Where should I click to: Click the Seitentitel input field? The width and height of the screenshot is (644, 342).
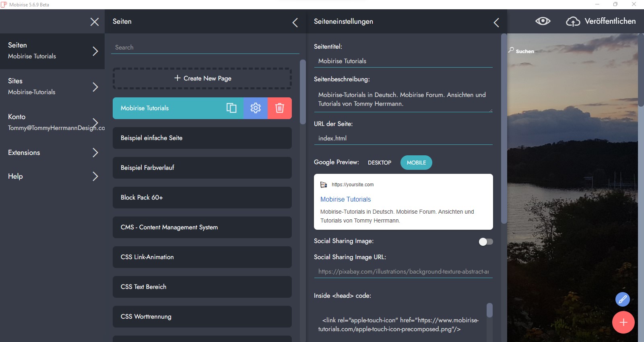pos(403,61)
